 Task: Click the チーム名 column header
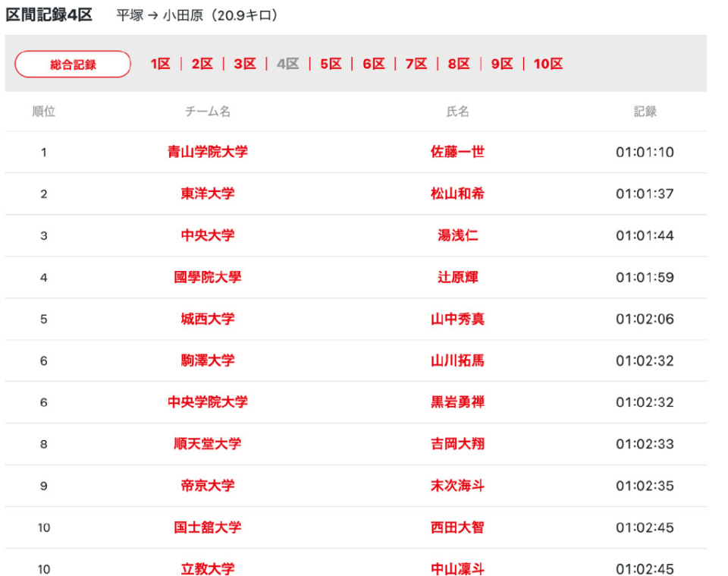coord(208,112)
